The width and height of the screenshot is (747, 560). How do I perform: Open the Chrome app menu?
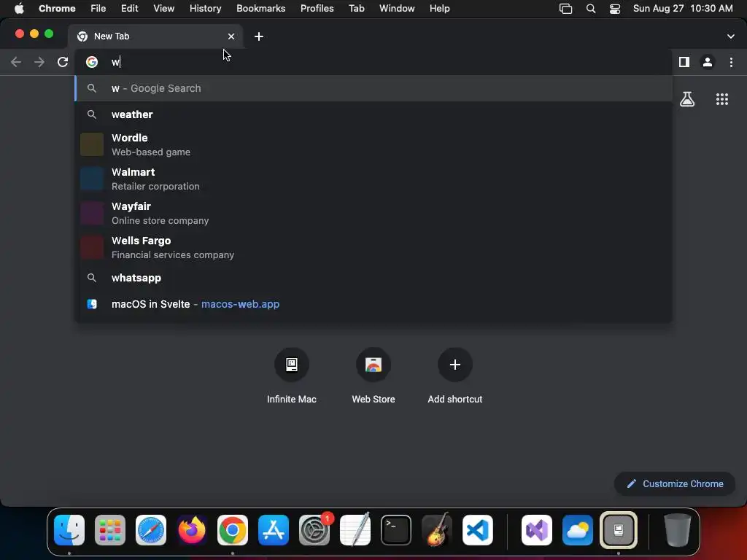pyautogui.click(x=57, y=8)
